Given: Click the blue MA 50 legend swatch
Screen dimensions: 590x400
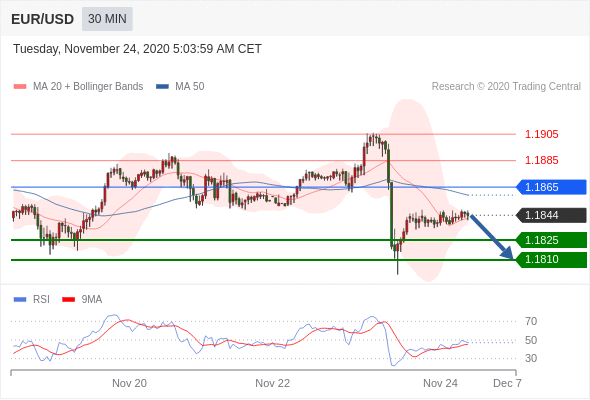Looking at the screenshot, I should [x=162, y=87].
